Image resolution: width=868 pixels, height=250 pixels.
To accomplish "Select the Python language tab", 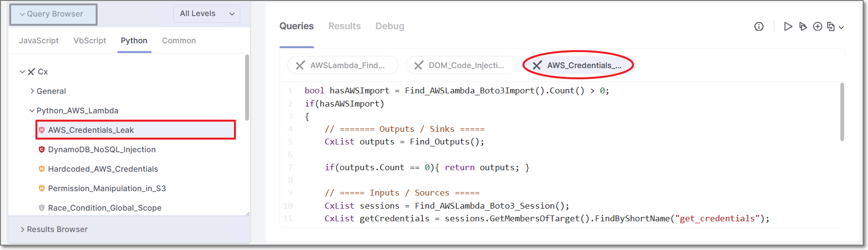I will coord(134,41).
